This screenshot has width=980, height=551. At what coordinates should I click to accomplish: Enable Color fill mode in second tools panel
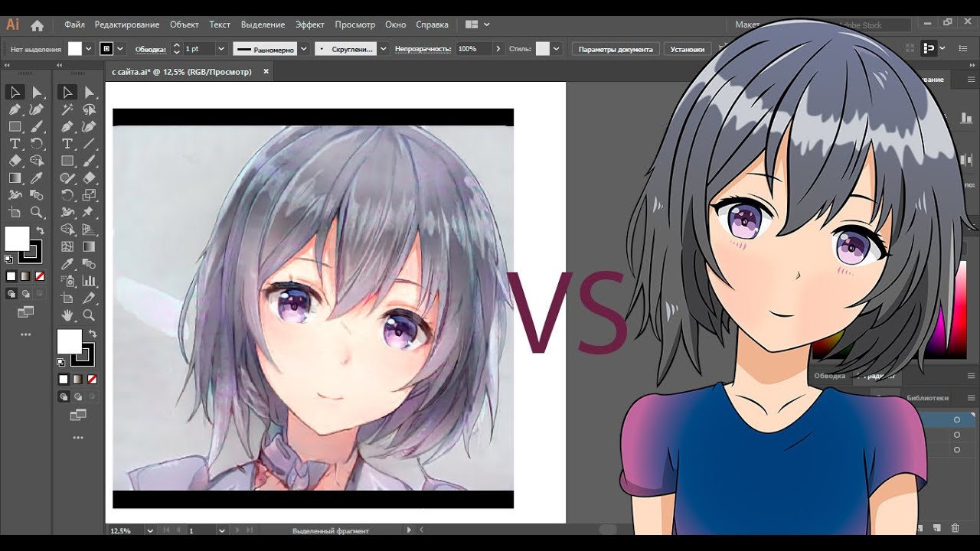(64, 379)
